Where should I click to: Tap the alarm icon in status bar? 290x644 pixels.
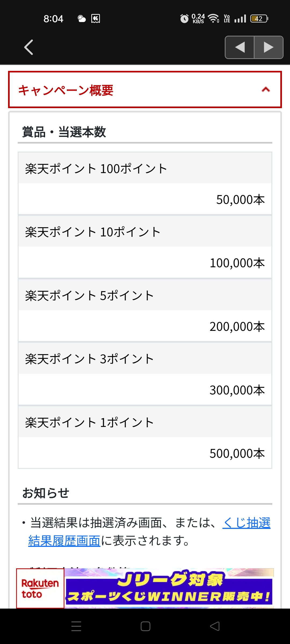pos(184,19)
